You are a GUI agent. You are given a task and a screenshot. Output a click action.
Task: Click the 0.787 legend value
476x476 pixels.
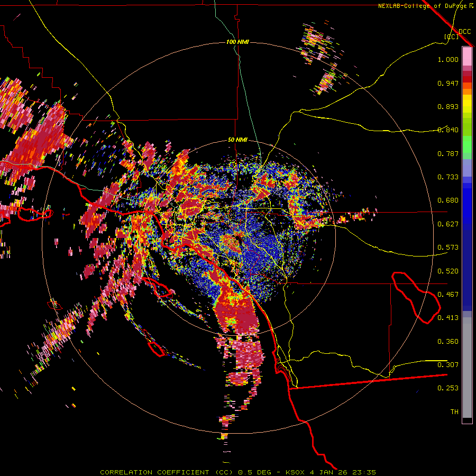point(448,153)
